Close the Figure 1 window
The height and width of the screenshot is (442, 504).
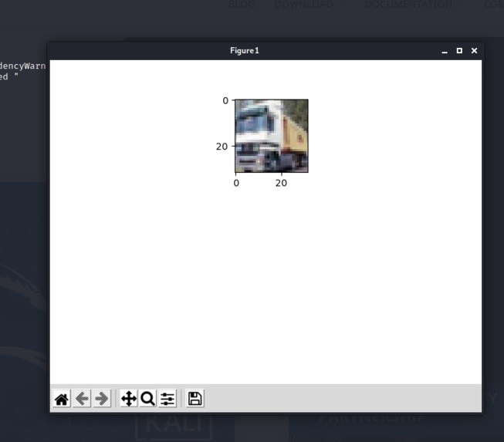[474, 51]
